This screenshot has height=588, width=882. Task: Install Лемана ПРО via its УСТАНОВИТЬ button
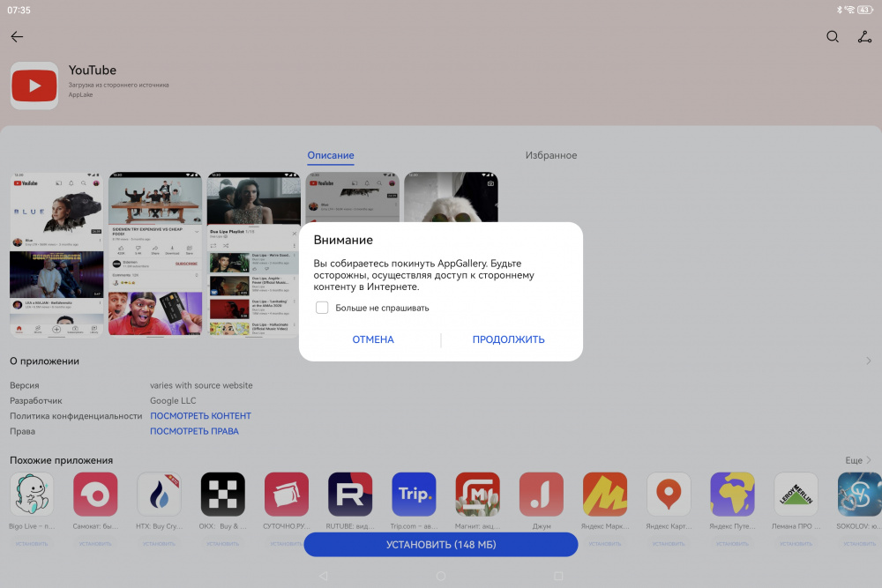(796, 544)
